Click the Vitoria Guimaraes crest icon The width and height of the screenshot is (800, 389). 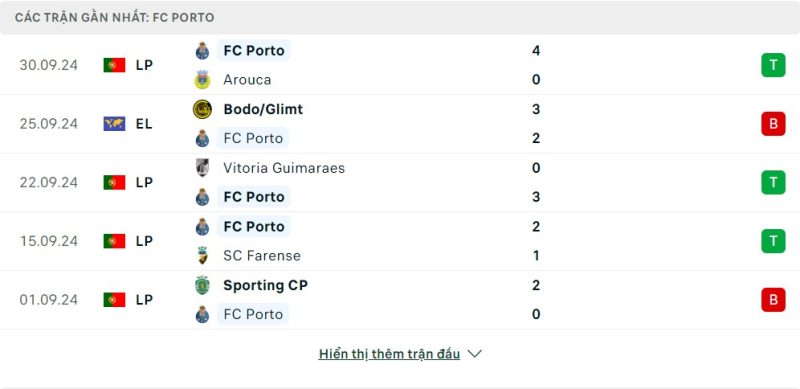(203, 168)
